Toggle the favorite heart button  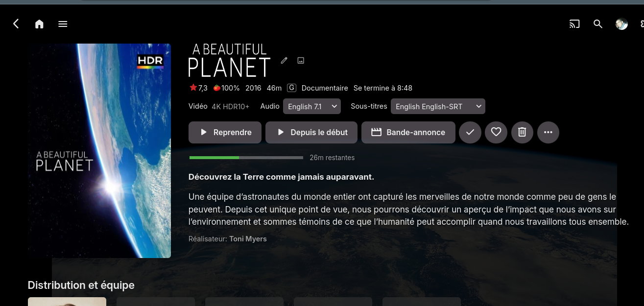coord(496,132)
